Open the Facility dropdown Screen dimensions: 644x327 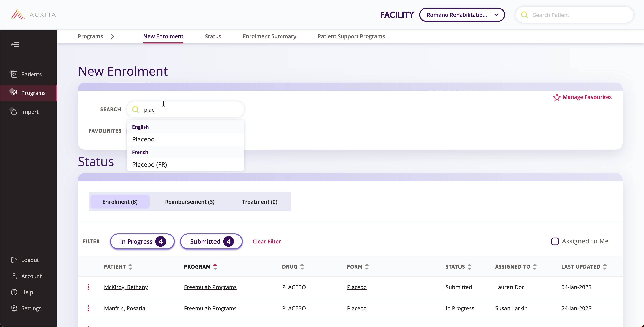coord(462,15)
